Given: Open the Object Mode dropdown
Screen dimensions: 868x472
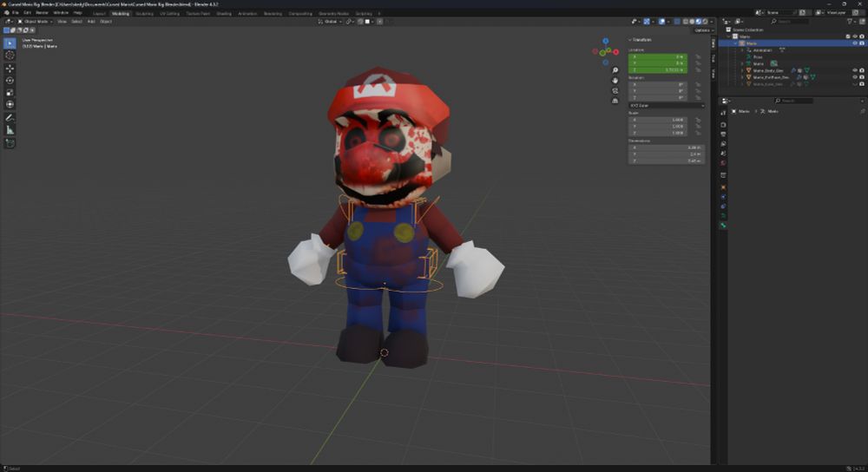Looking at the screenshot, I should click(x=35, y=22).
